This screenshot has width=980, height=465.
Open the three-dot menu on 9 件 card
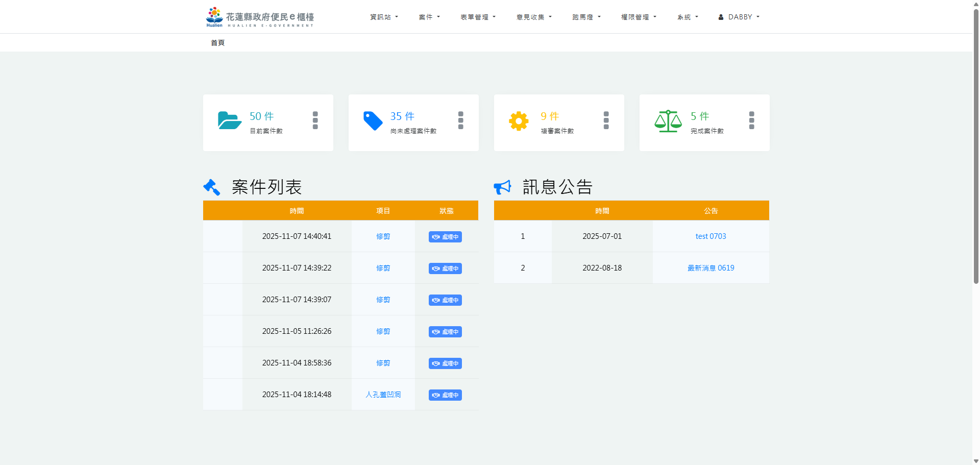[606, 120]
